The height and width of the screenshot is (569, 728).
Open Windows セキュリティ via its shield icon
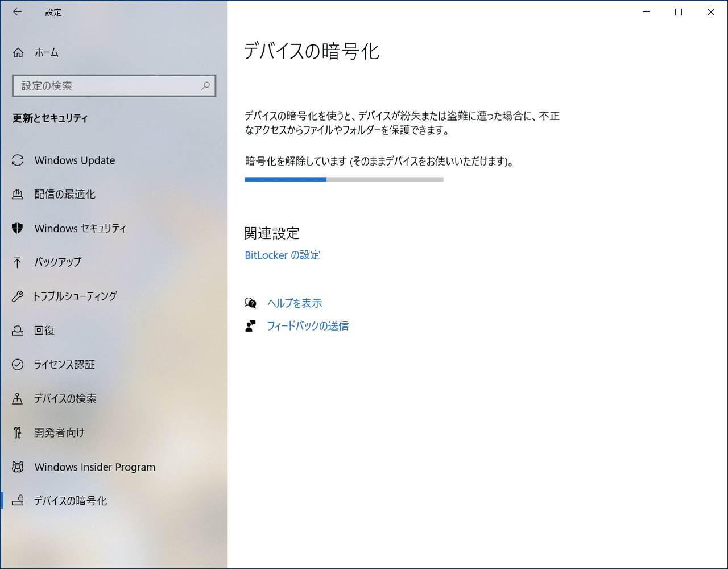coord(18,228)
